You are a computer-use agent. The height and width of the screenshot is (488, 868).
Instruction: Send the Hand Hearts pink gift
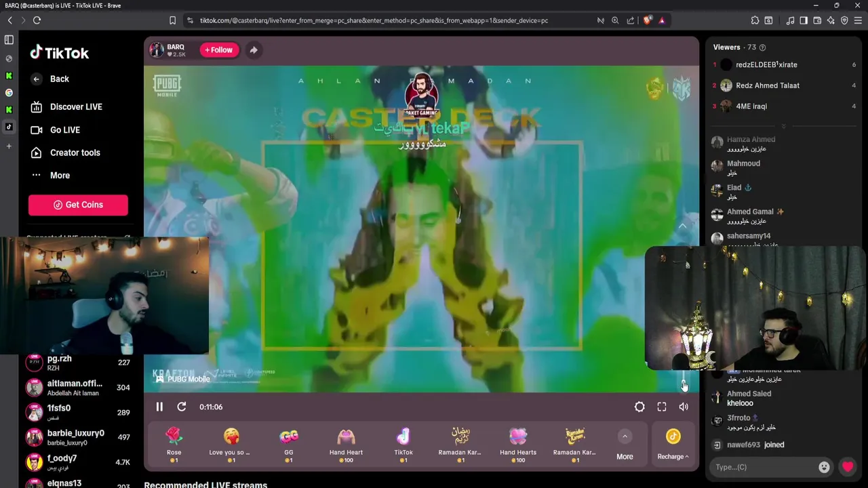click(x=518, y=444)
